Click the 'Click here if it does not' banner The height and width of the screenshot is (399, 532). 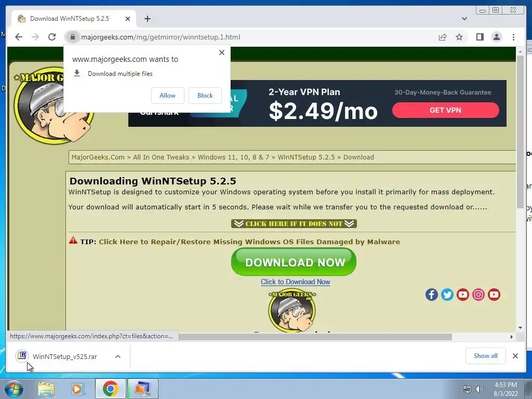[294, 223]
